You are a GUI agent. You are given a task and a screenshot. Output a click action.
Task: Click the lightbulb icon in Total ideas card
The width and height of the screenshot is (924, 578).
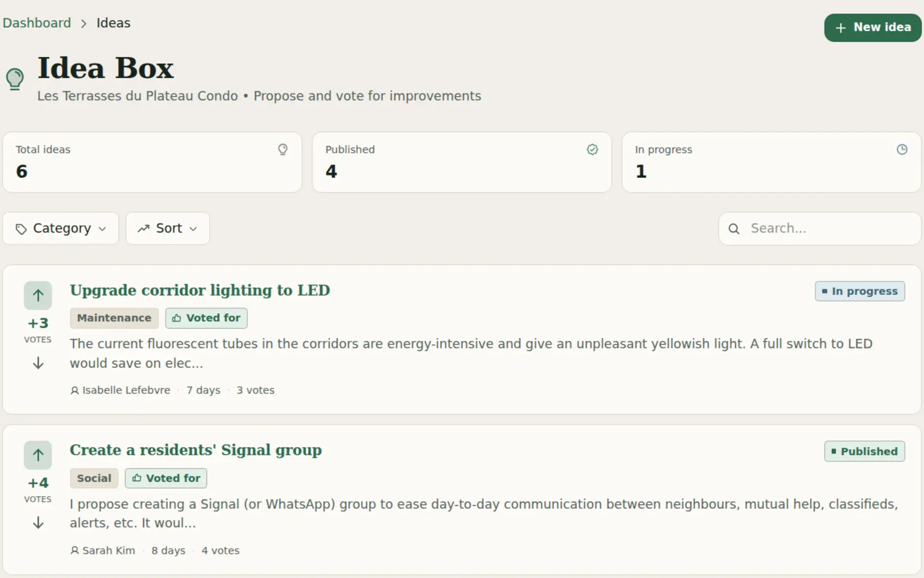283,150
